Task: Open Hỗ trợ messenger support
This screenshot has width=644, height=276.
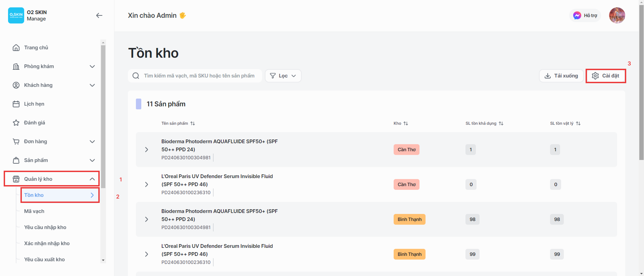Action: pos(585,15)
